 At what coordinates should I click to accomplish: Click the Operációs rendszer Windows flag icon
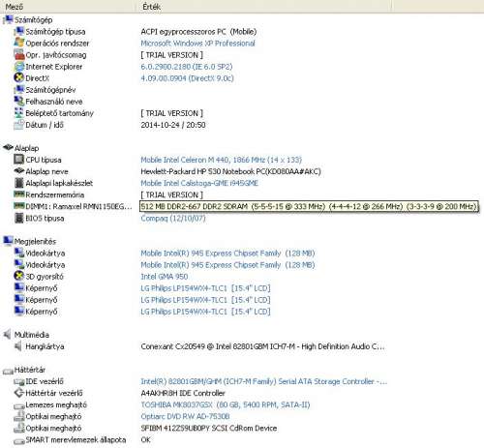coord(19,43)
